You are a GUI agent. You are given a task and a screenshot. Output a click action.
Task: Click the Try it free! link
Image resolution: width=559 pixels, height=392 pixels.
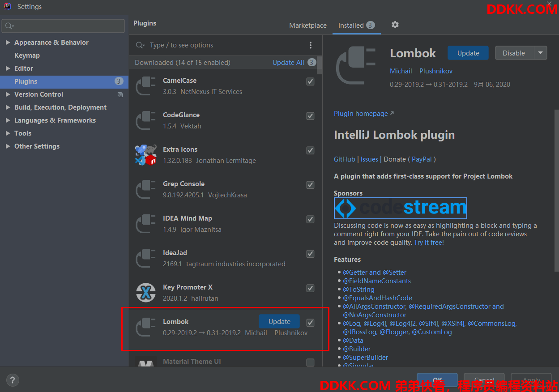pos(429,243)
